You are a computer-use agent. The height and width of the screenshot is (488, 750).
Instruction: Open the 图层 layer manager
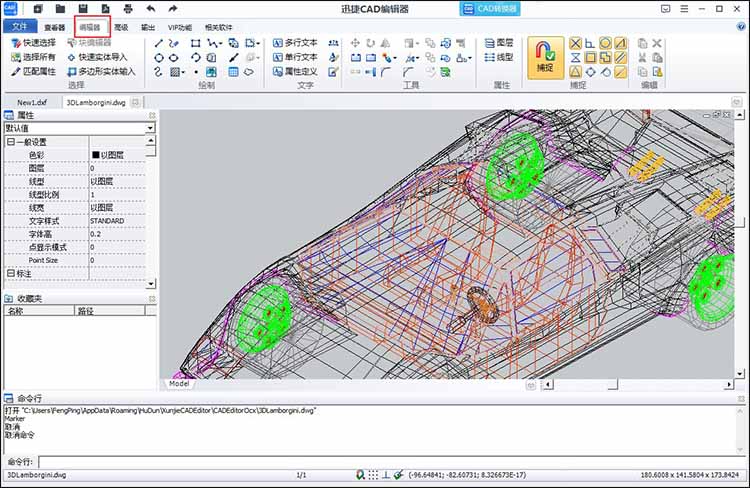tap(499, 43)
